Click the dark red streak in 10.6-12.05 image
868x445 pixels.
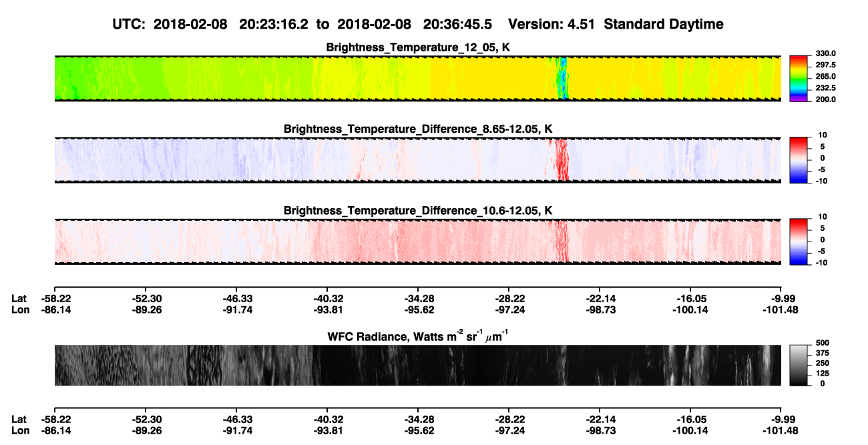[561, 241]
